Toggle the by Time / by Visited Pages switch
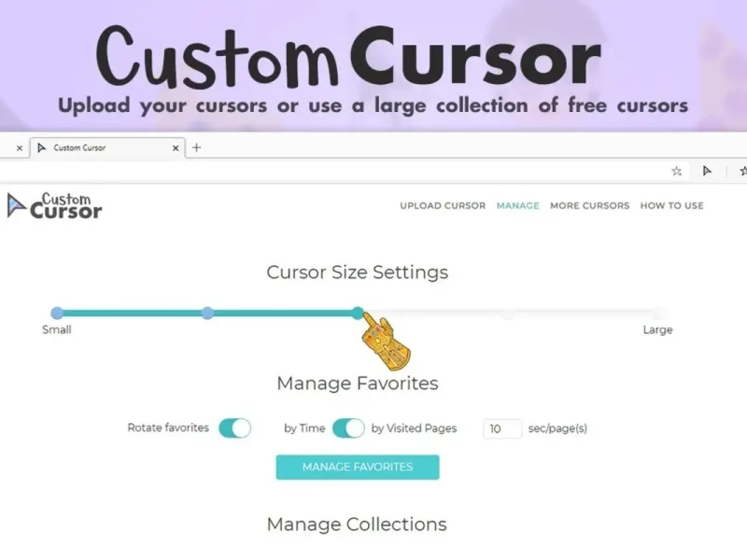The image size is (747, 560). click(x=348, y=428)
